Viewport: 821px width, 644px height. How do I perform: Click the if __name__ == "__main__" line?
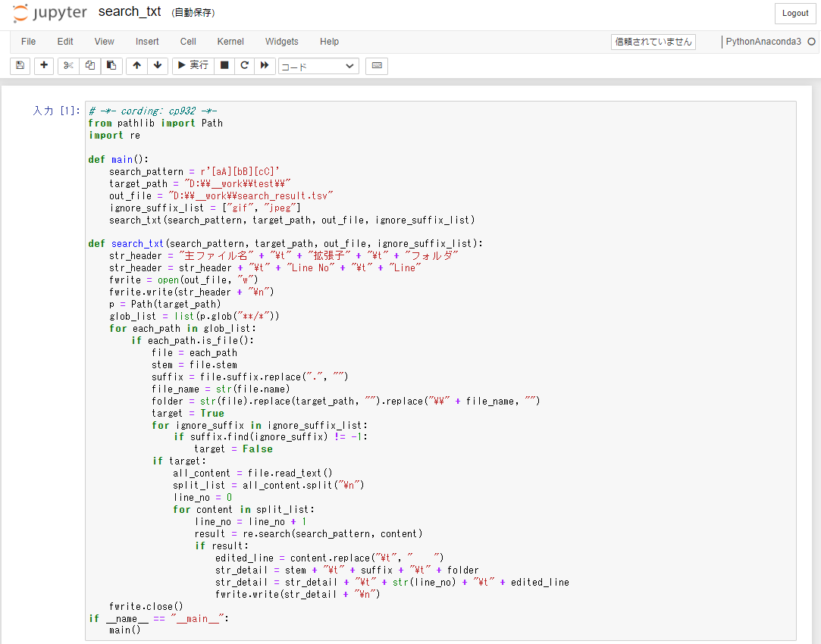point(158,618)
